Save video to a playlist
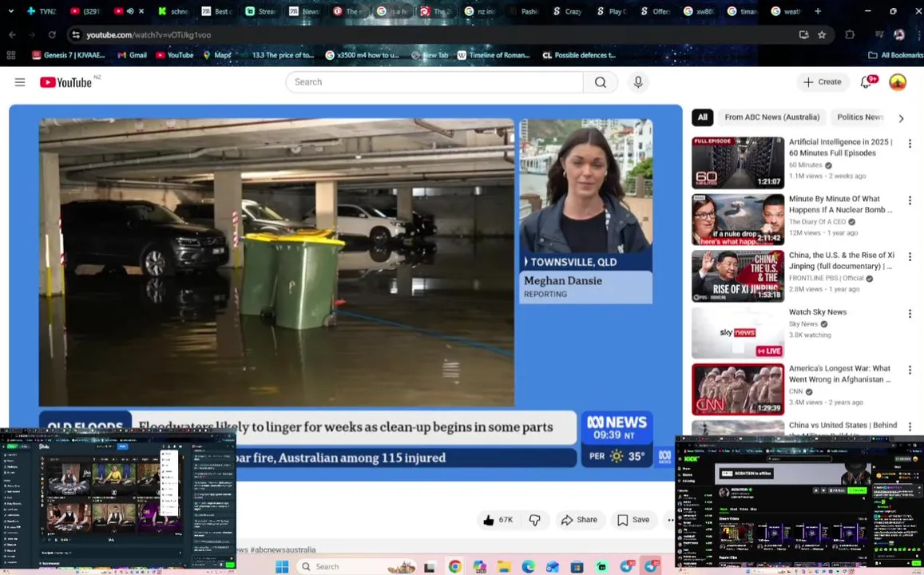The height and width of the screenshot is (575, 924). tap(633, 520)
